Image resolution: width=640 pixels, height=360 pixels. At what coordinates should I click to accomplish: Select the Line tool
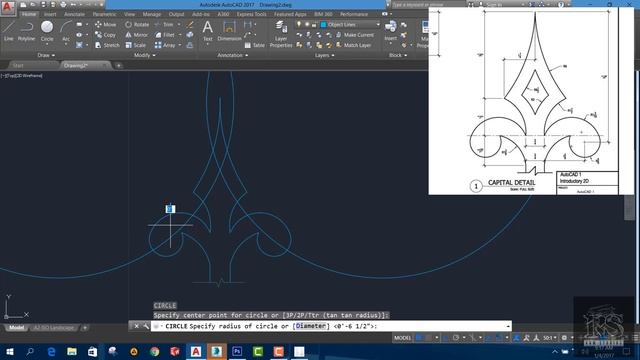point(9,31)
